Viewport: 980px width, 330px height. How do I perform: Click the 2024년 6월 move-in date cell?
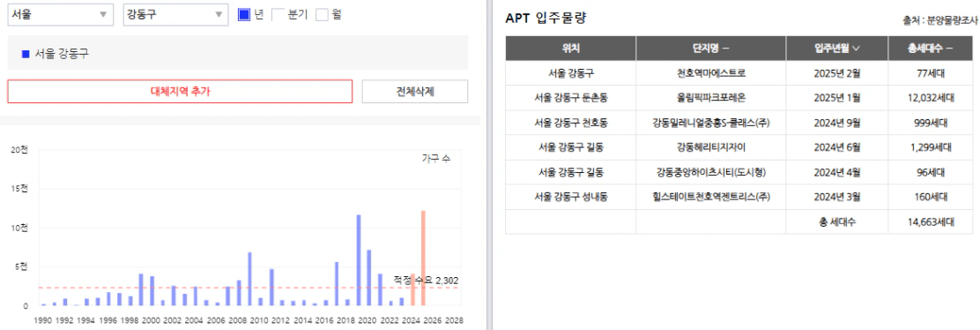(837, 147)
